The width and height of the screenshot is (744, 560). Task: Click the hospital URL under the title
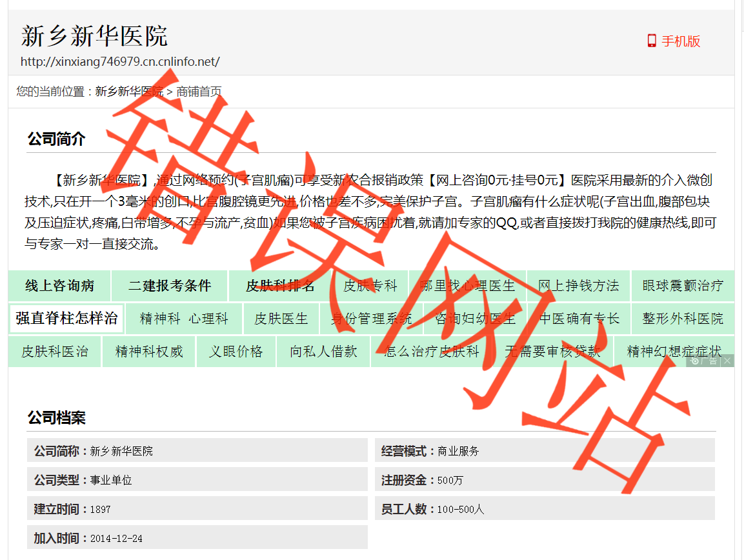(120, 62)
